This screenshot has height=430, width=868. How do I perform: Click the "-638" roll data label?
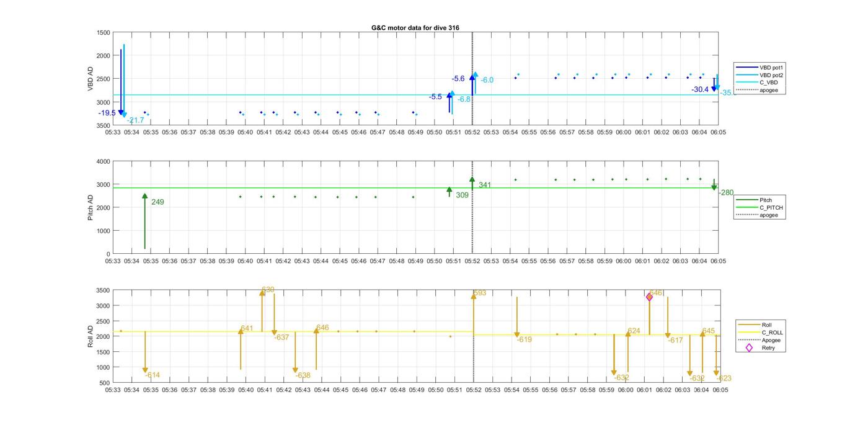tap(303, 375)
